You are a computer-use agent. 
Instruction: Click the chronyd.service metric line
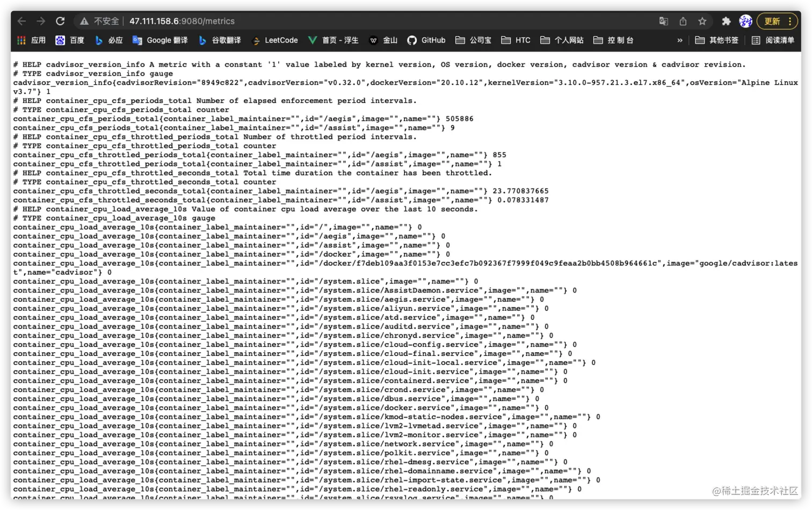(x=283, y=336)
